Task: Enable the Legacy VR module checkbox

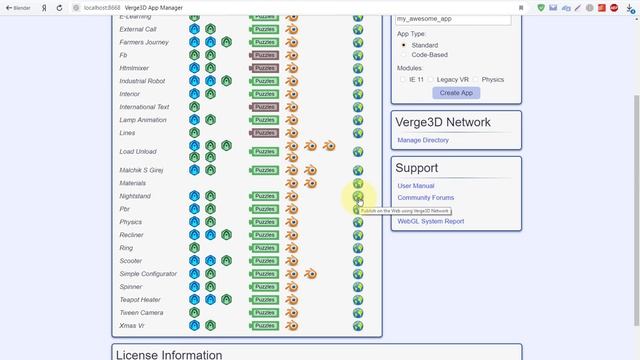Action: click(x=431, y=79)
